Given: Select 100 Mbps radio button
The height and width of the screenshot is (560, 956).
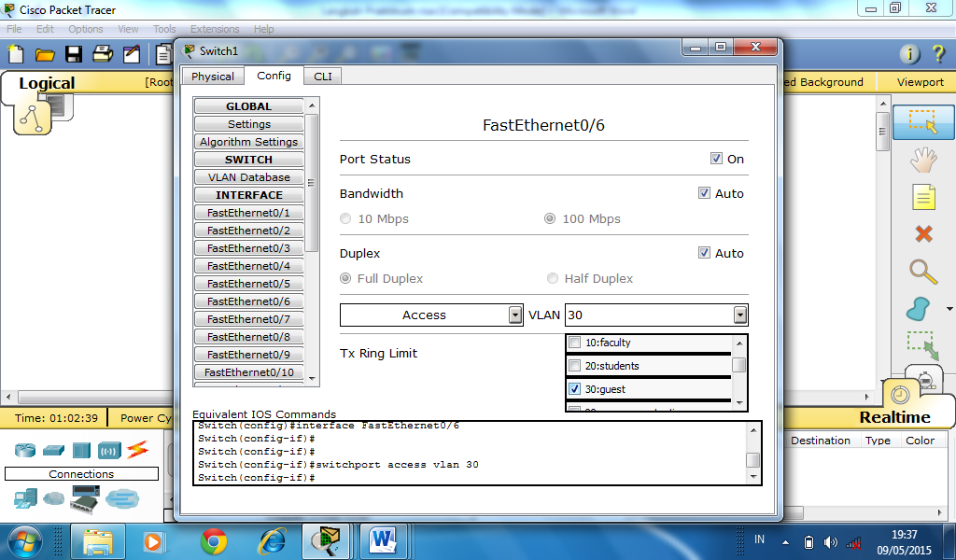Looking at the screenshot, I should click(550, 218).
